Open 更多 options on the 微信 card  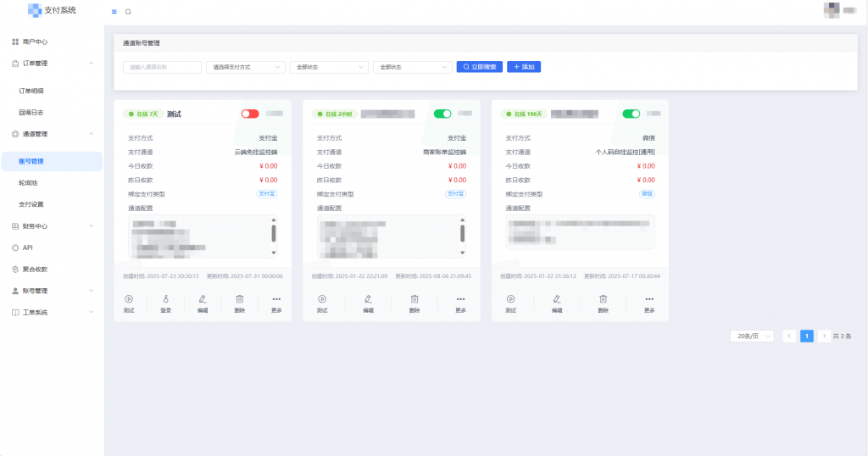click(x=648, y=303)
